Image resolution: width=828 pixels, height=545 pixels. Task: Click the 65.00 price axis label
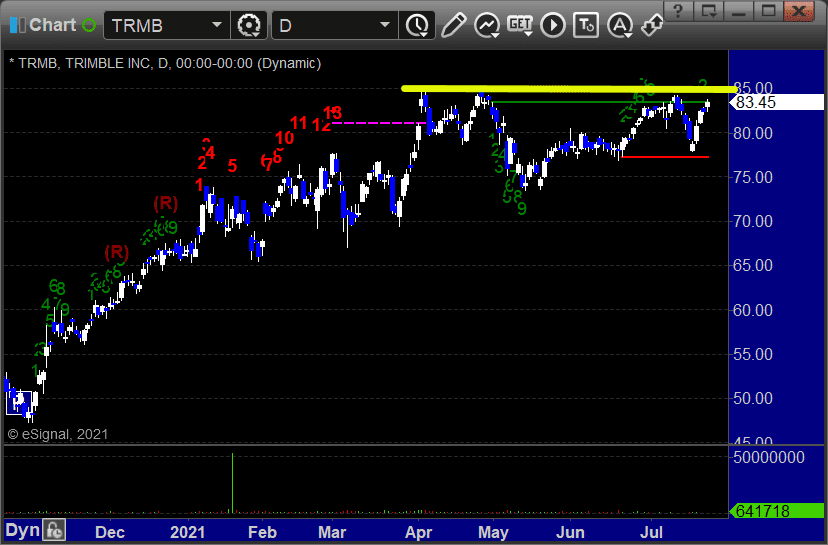tap(752, 265)
